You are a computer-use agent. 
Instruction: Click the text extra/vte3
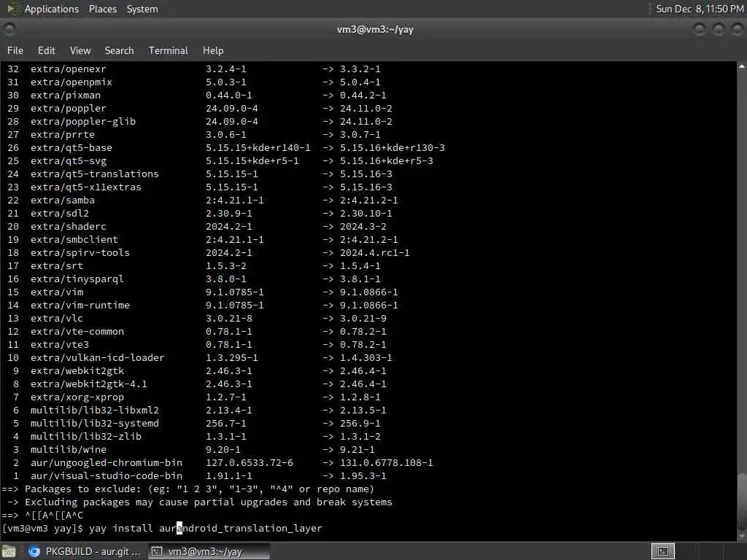point(60,344)
